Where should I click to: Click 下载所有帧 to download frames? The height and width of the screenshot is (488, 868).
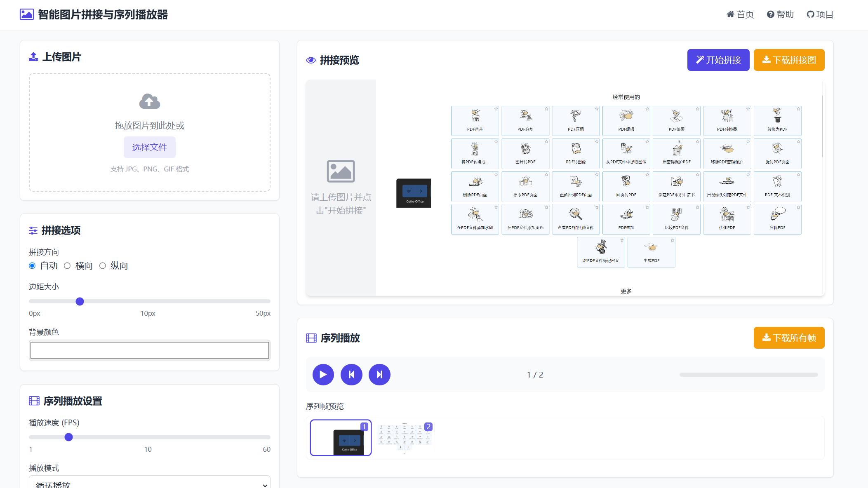click(x=788, y=338)
